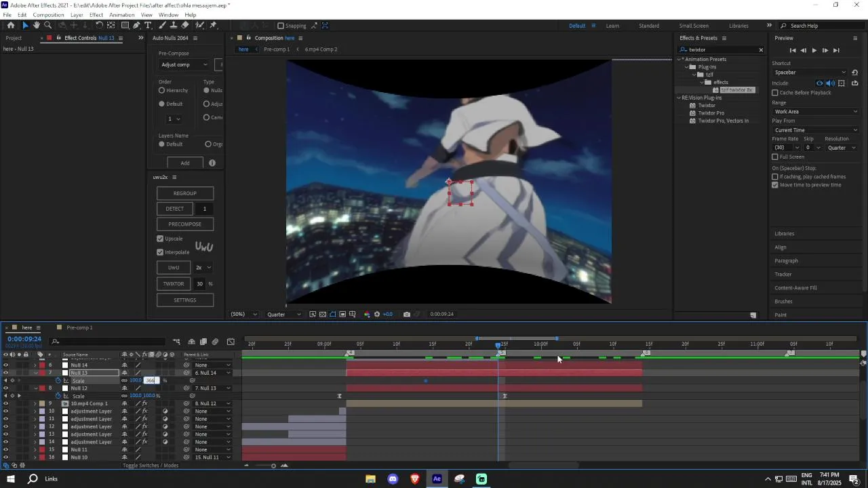Click the TWIXTOR button
868x488 pixels.
point(174,284)
